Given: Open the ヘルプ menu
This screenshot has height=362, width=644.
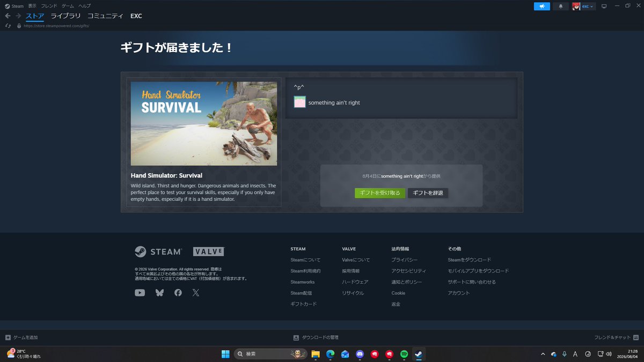Looking at the screenshot, I should click(x=84, y=6).
